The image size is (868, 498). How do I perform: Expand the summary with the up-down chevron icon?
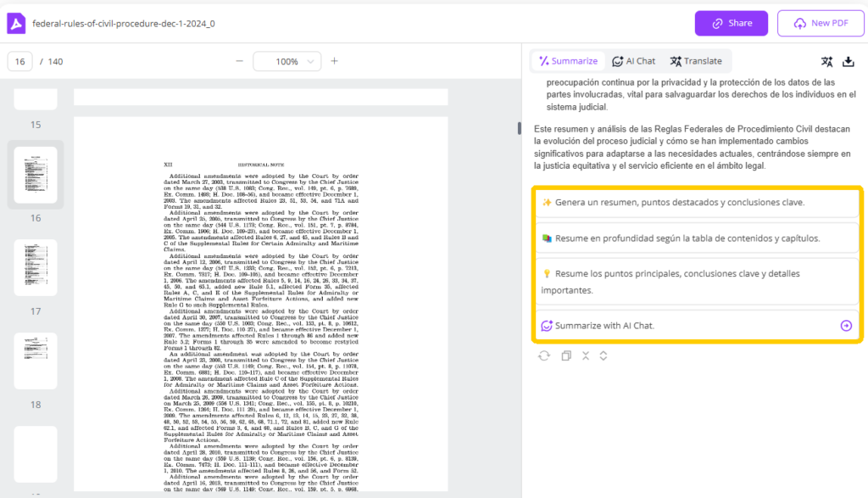tap(604, 355)
